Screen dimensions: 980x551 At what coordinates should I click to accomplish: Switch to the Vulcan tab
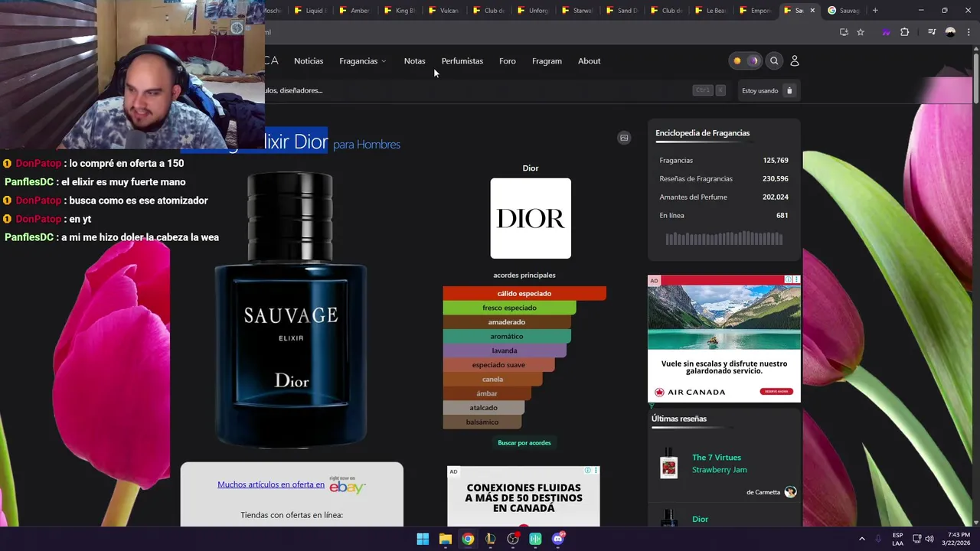click(x=444, y=10)
